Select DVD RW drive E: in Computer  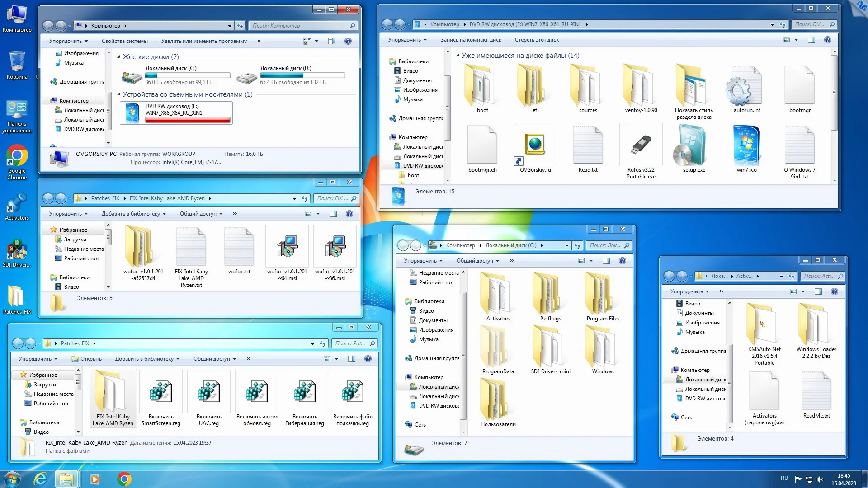click(176, 113)
